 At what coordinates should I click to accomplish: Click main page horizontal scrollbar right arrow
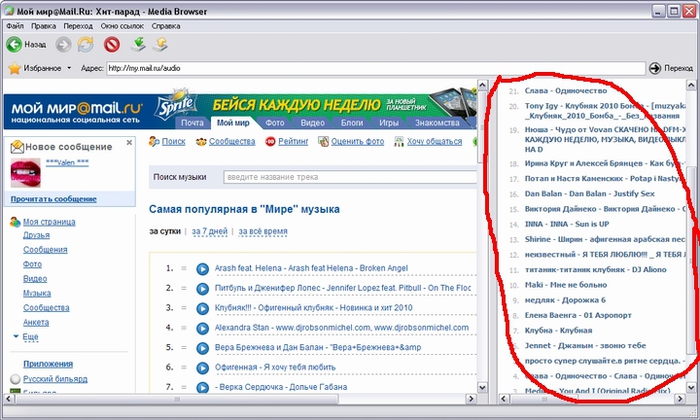[471, 399]
